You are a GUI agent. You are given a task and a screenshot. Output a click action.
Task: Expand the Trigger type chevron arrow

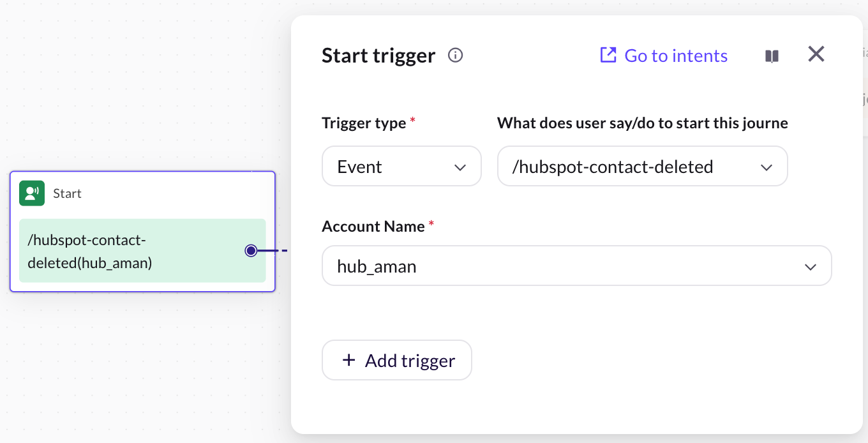(x=460, y=167)
